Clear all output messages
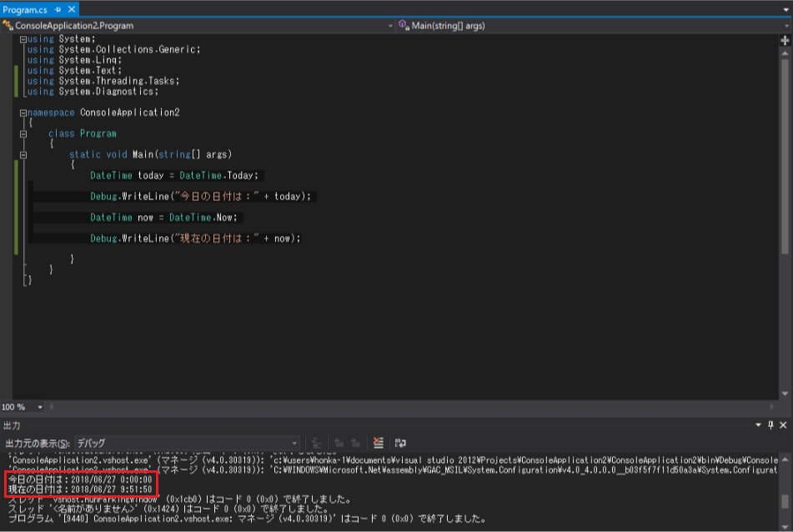 click(x=378, y=443)
